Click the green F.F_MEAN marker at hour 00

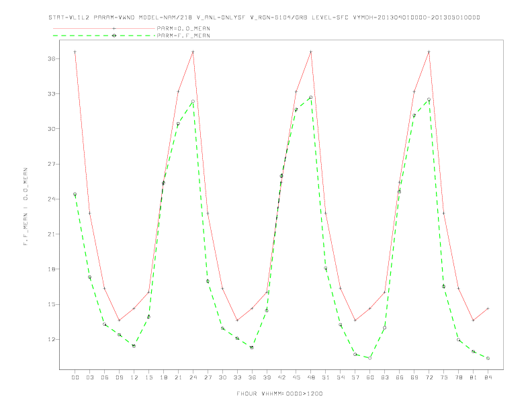click(75, 194)
